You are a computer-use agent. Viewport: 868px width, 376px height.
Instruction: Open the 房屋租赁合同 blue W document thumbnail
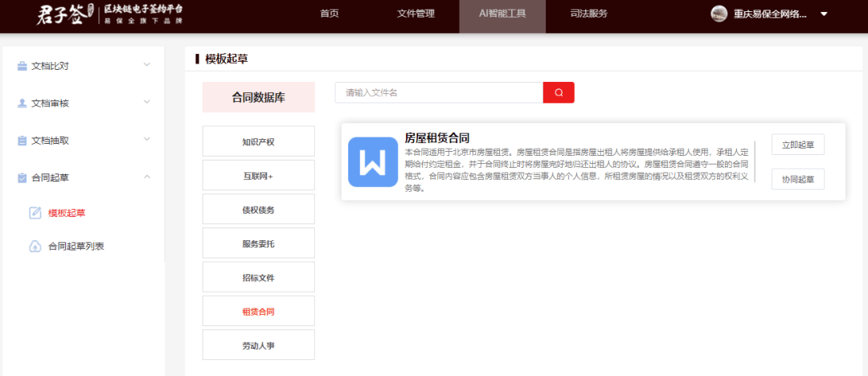[x=372, y=161]
